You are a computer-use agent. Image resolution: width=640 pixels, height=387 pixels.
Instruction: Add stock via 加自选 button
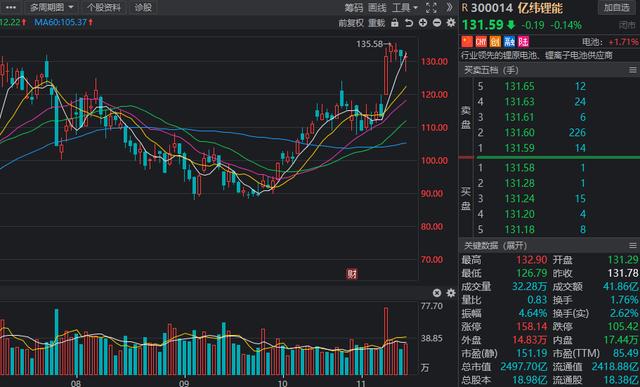point(616,7)
